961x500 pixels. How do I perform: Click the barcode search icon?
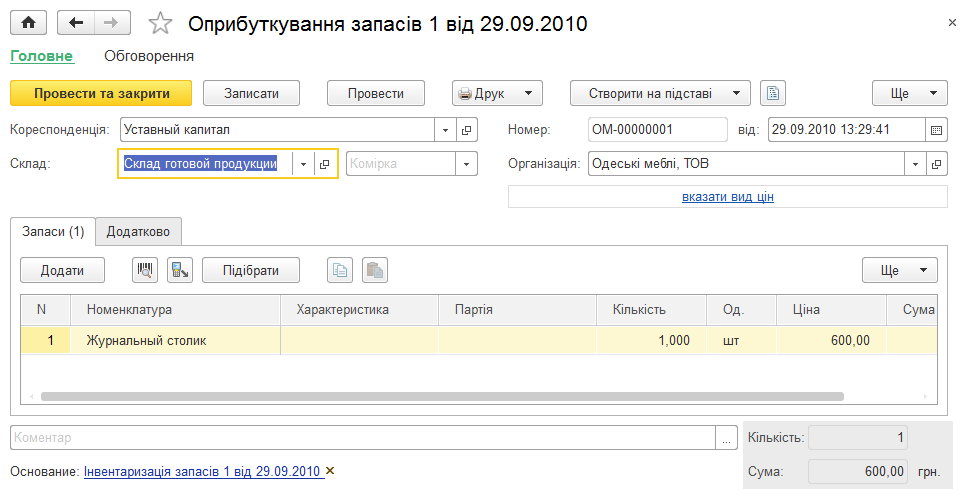tap(145, 270)
